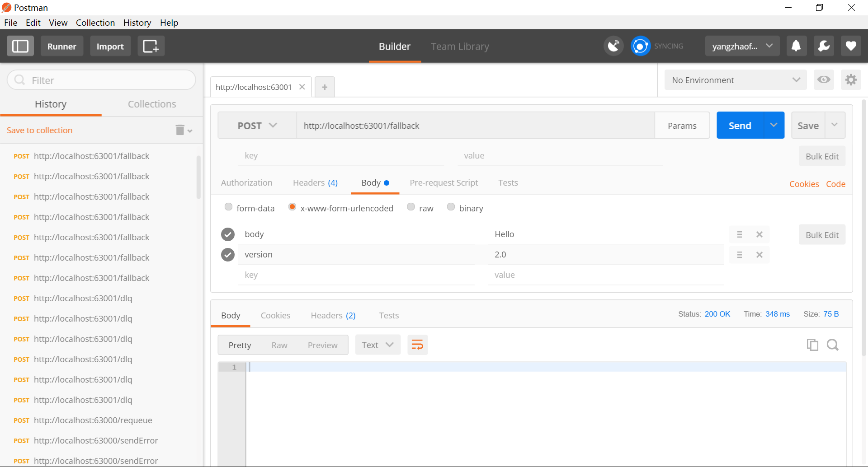The image size is (868, 467).
Task: Select form-data radio button
Action: (228, 207)
